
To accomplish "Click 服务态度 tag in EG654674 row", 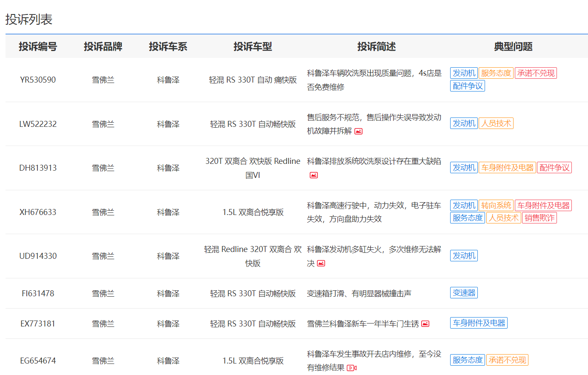I will click(x=468, y=360).
